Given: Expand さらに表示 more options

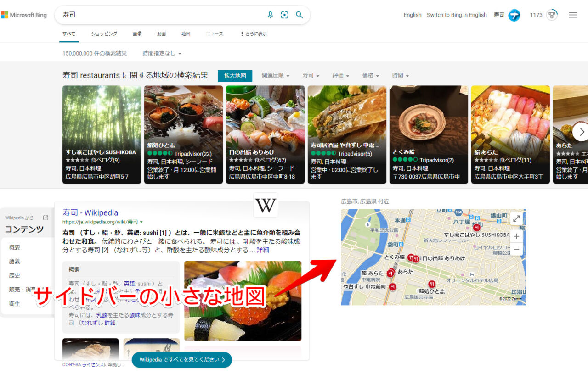Looking at the screenshot, I should coord(254,34).
